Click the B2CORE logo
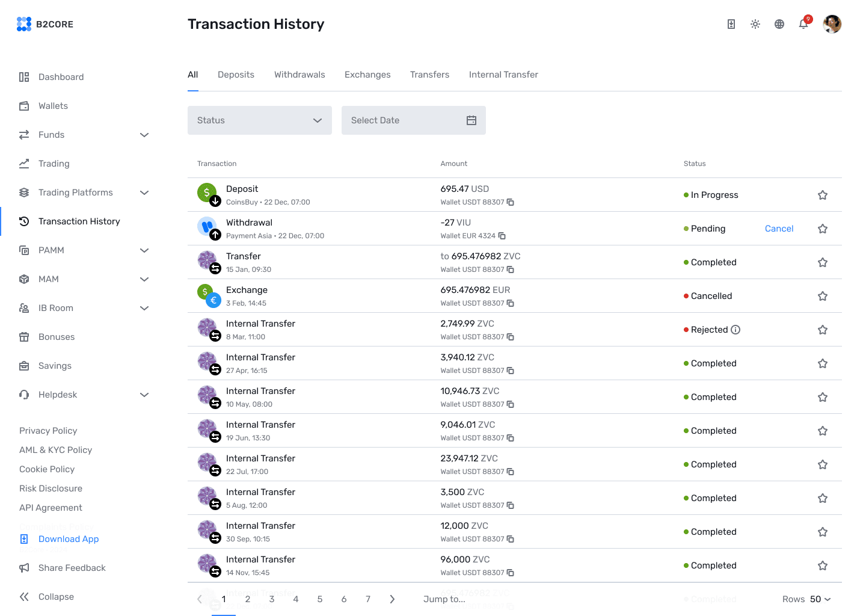Viewport: 866px width, 616px height. pyautogui.click(x=45, y=24)
